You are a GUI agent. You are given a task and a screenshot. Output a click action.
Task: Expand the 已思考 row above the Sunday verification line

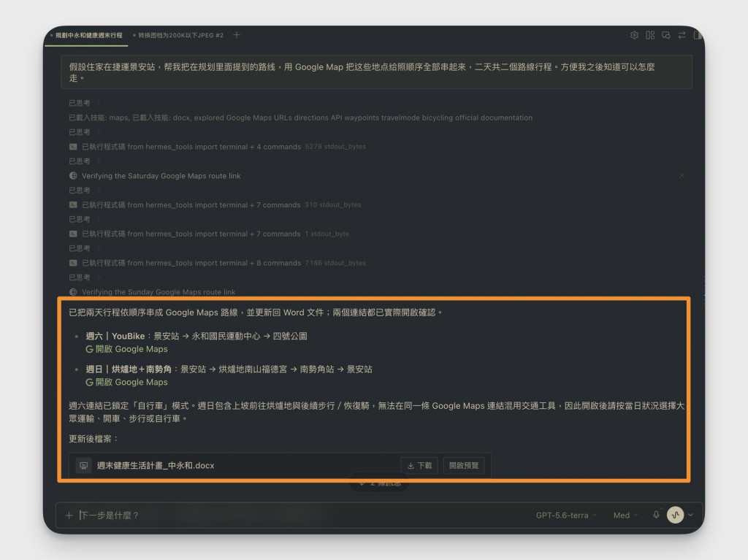84,277
